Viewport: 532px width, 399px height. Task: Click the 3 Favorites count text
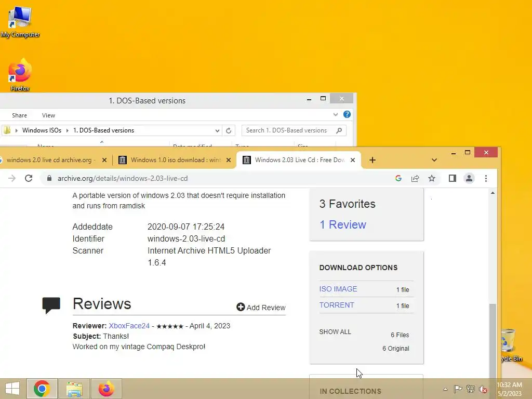pos(348,204)
